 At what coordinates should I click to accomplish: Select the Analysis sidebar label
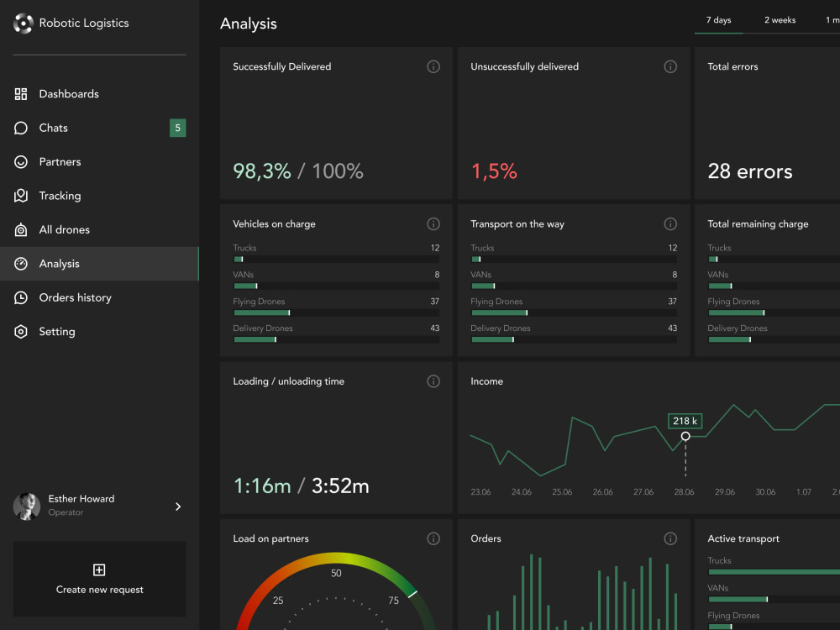click(59, 264)
